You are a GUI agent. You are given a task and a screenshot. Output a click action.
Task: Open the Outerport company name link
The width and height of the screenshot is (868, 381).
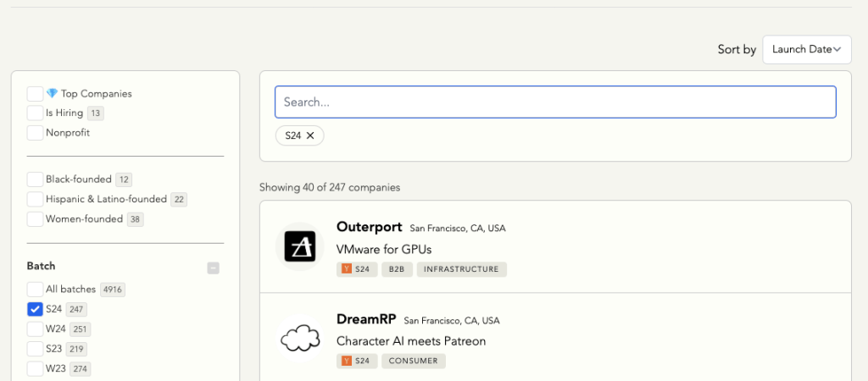point(370,227)
